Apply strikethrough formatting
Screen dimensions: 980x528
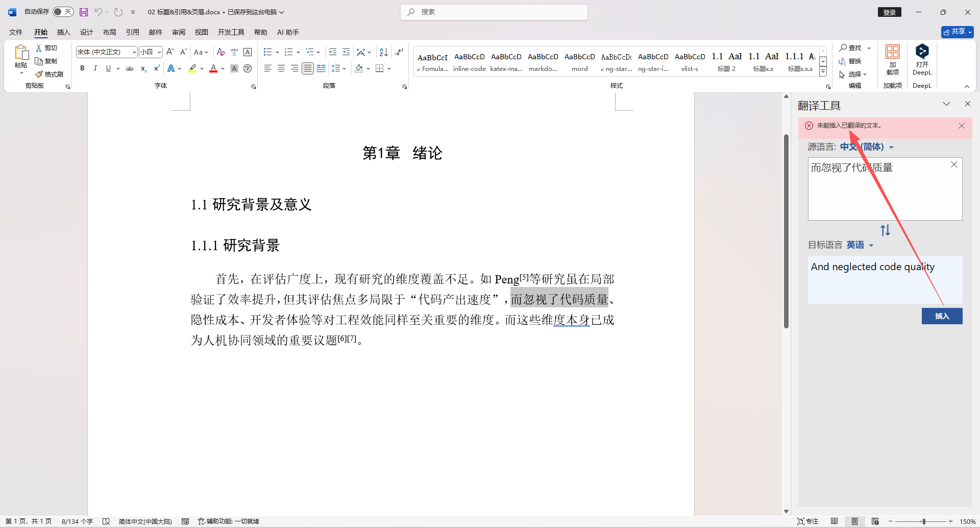tap(130, 68)
